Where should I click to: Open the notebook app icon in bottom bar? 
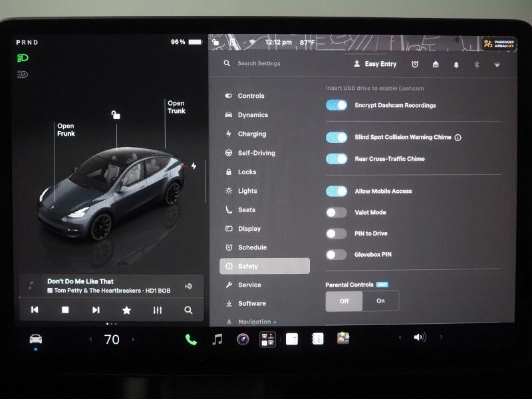coord(317,338)
